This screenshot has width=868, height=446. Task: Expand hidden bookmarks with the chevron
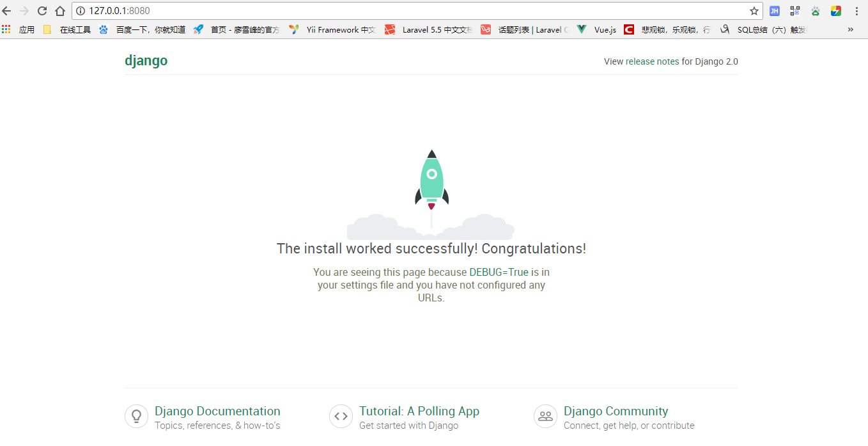(x=850, y=29)
